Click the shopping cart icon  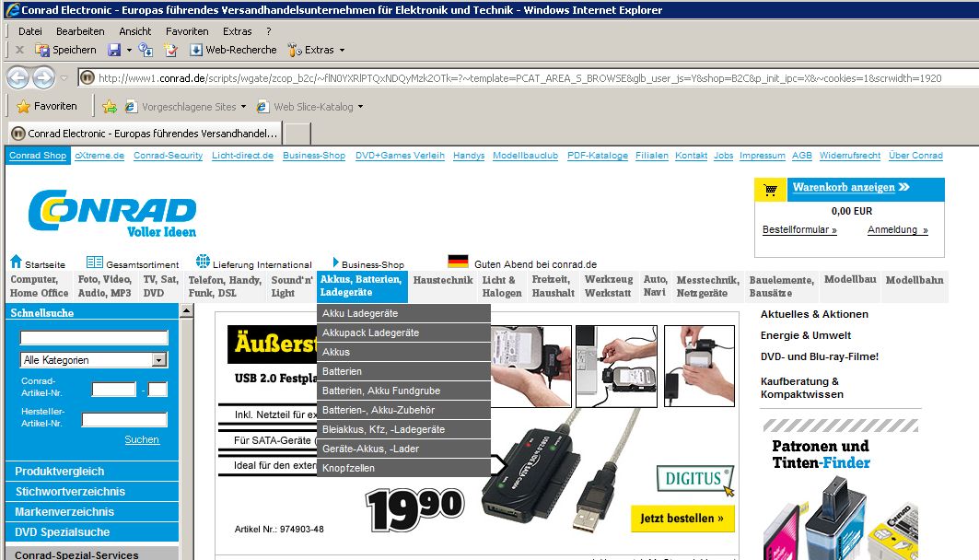[x=770, y=190]
